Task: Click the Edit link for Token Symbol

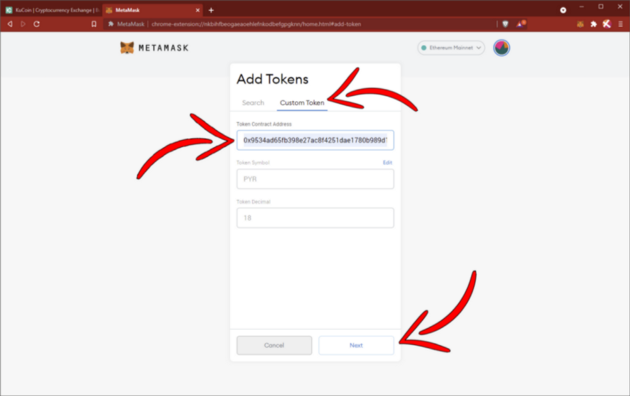Action: 387,162
